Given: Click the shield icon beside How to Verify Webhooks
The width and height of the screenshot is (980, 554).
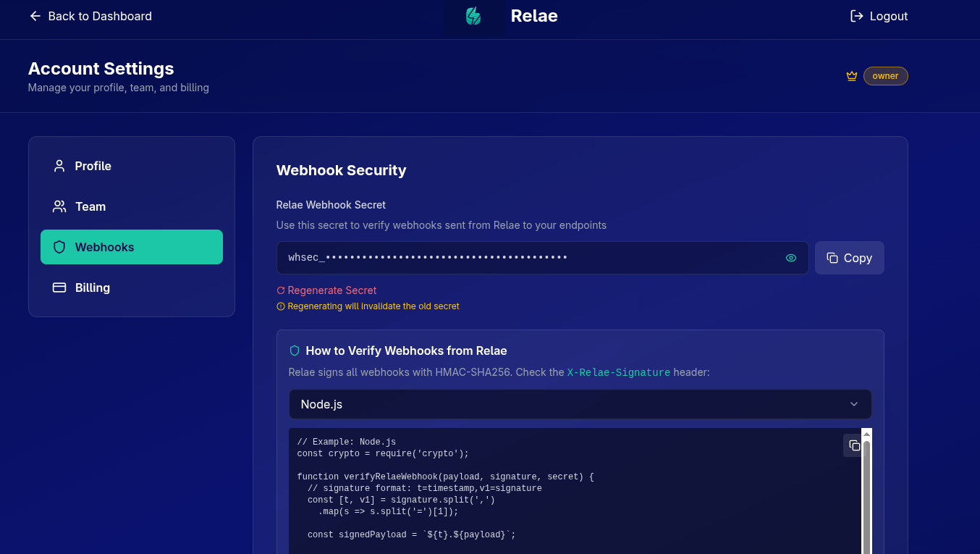Looking at the screenshot, I should click(294, 350).
